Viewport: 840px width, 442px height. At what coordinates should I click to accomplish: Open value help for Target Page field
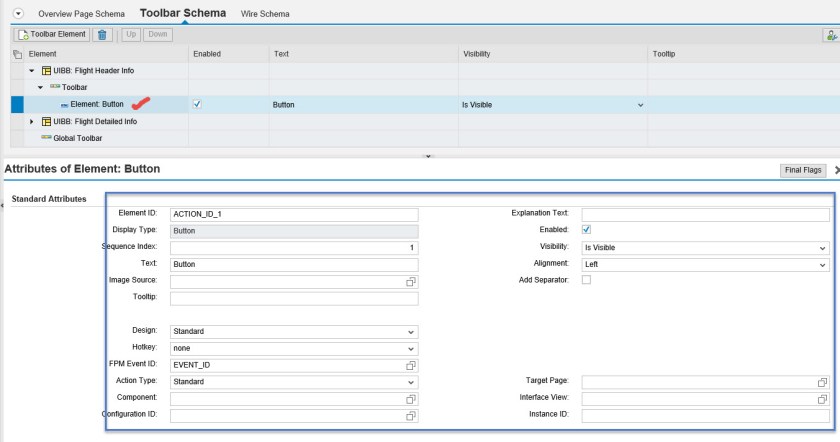(822, 382)
